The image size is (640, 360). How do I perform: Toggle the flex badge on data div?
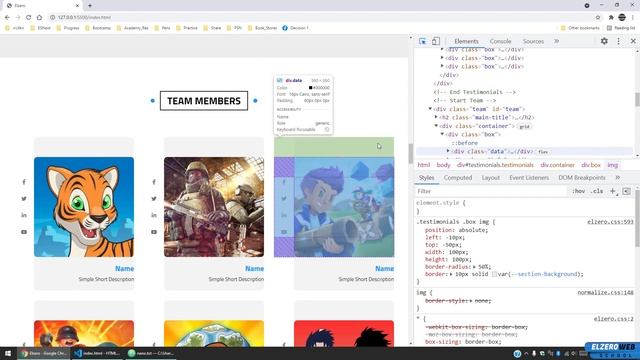[x=543, y=152]
